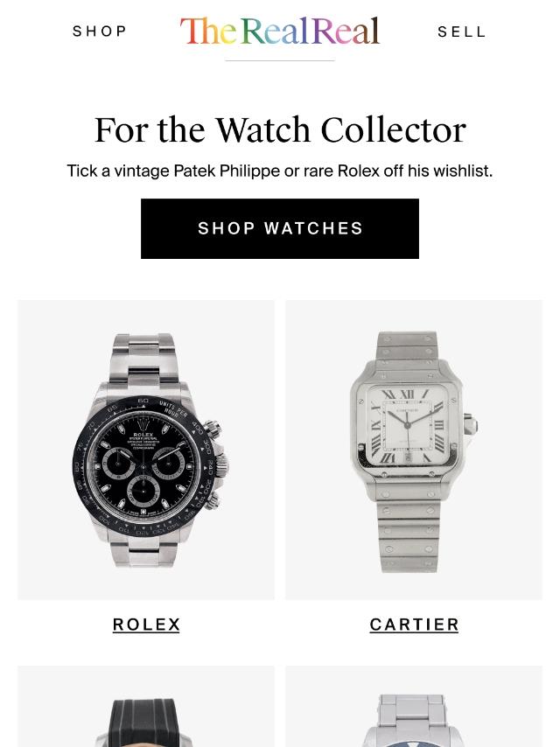Click the Rolex winding crown between pushers
Image resolution: width=560 pixels, height=747 pixels.
pos(221,464)
